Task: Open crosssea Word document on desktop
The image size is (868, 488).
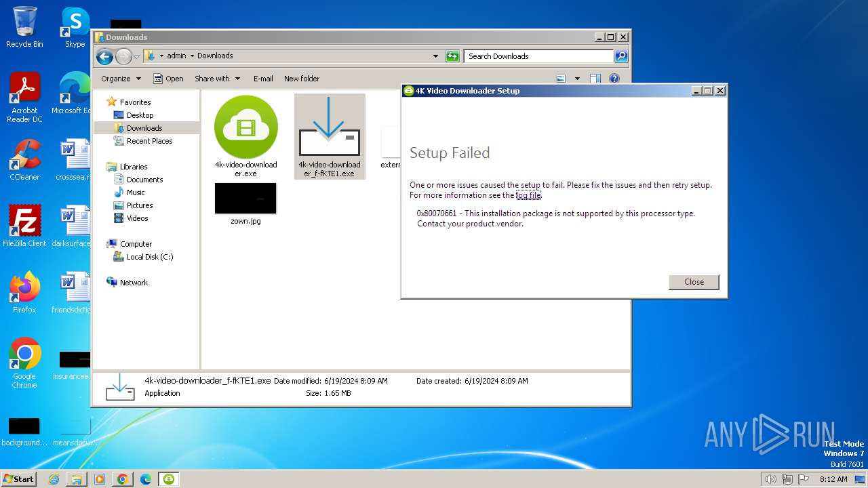Action: (x=73, y=160)
